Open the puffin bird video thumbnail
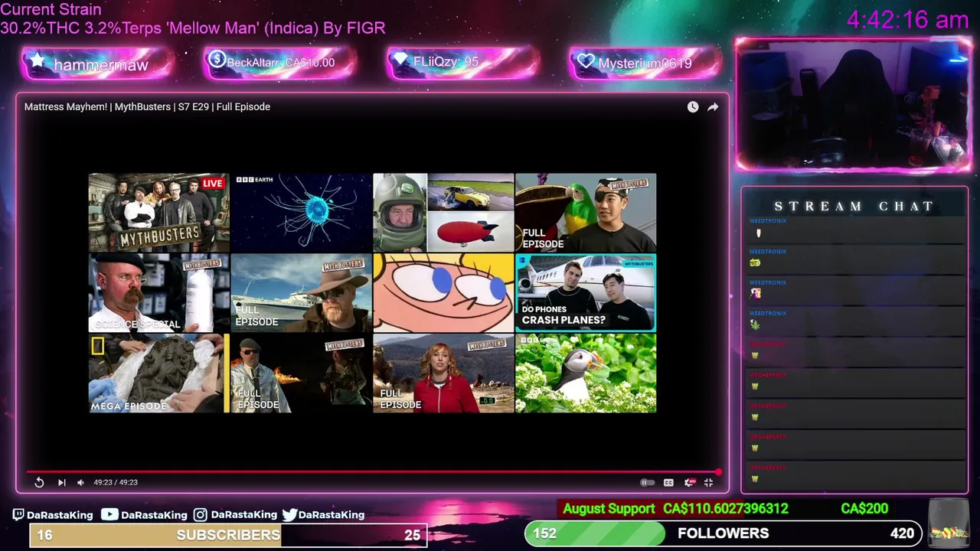The width and height of the screenshot is (980, 551). (586, 373)
